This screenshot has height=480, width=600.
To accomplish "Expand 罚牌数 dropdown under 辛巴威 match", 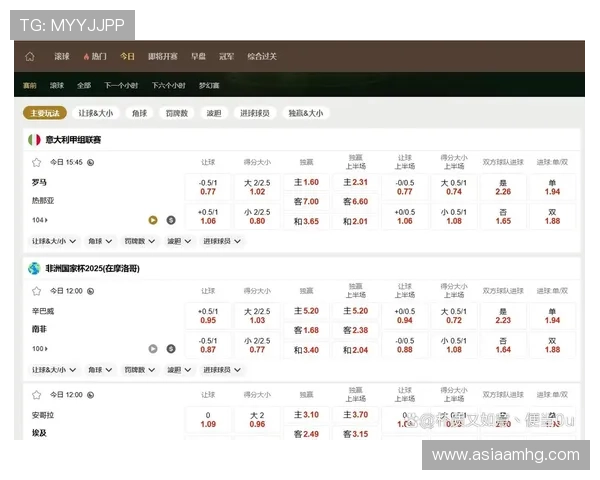I will tap(140, 370).
